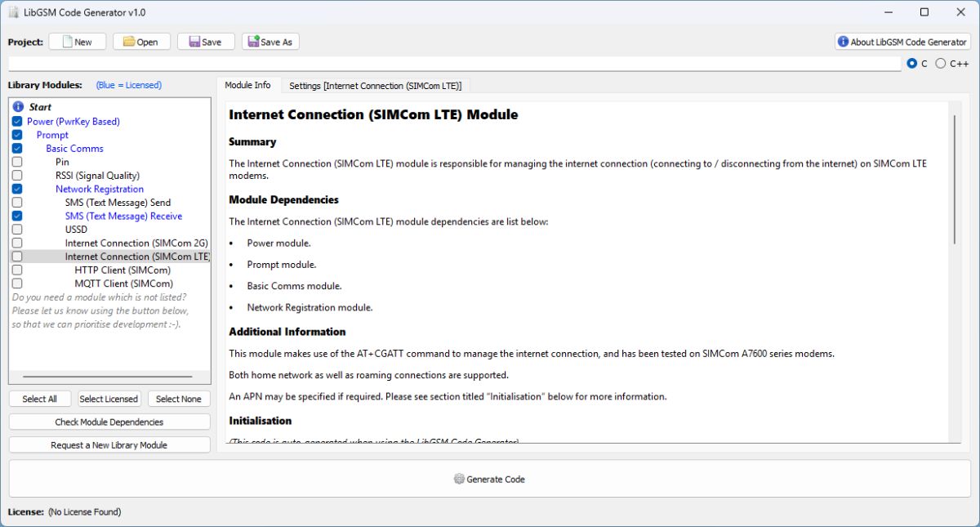Enable the USSD module checkbox
Image resolution: width=980 pixels, height=527 pixels.
pos(17,230)
